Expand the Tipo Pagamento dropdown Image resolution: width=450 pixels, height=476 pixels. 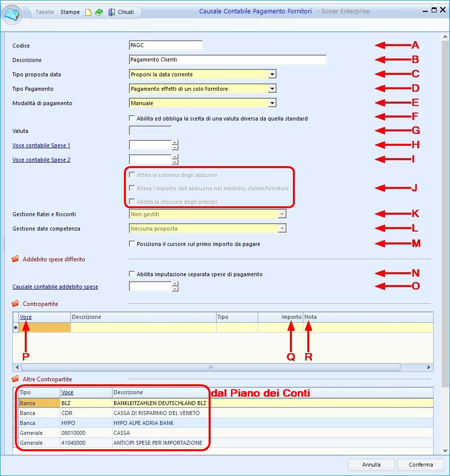point(272,89)
